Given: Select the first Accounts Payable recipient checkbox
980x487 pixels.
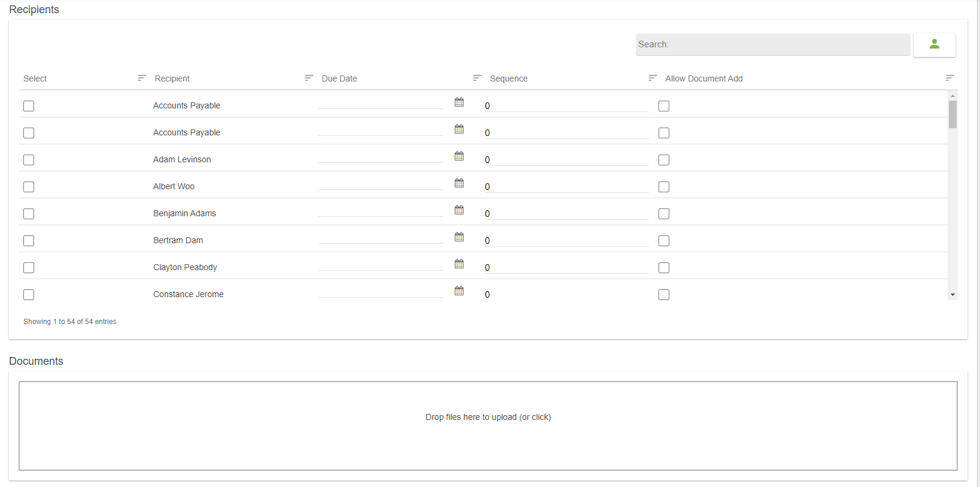Looking at the screenshot, I should [x=29, y=106].
